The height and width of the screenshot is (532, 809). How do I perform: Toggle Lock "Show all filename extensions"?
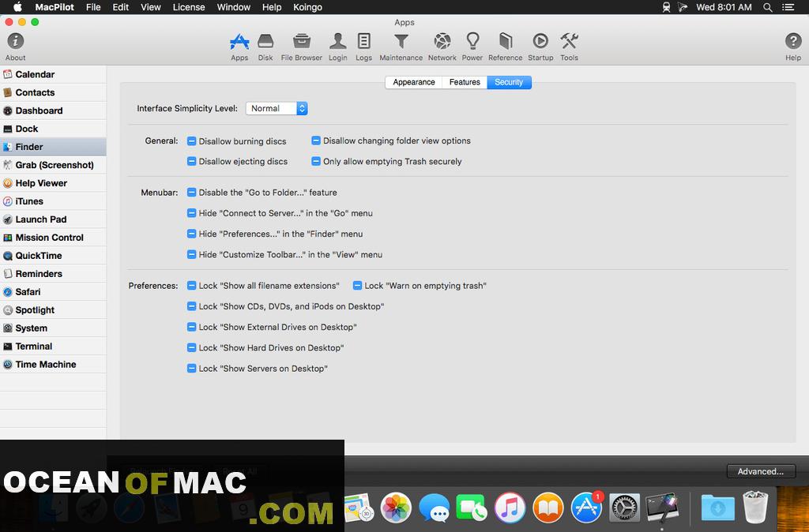tap(191, 285)
